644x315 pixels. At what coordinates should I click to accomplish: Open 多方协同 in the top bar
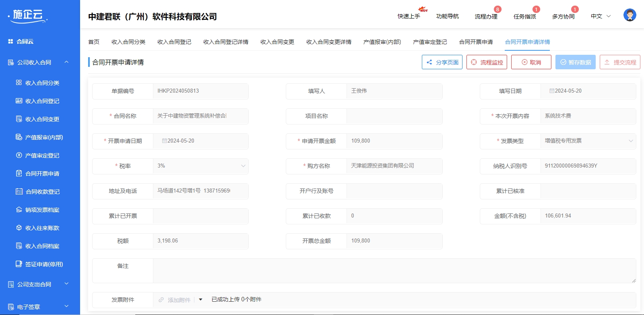point(563,16)
